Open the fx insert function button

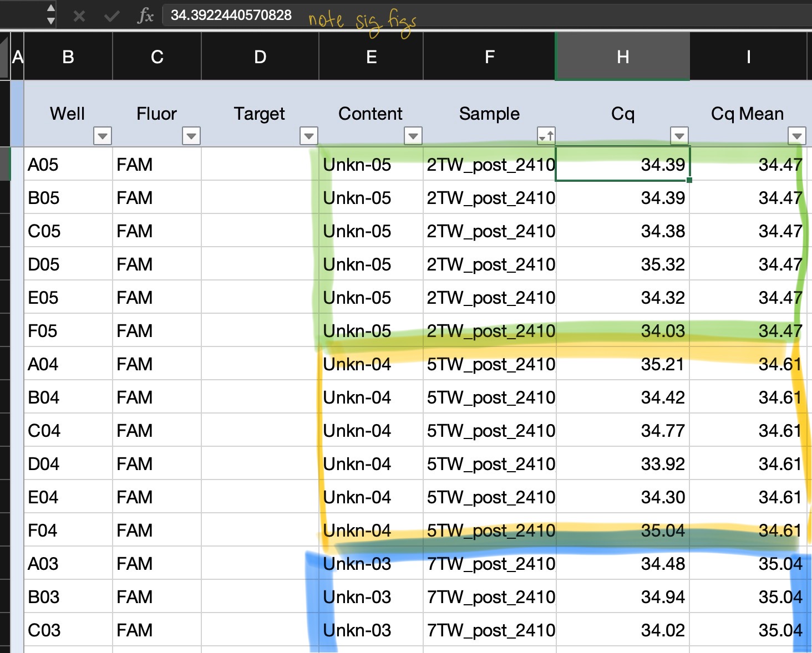[x=145, y=16]
